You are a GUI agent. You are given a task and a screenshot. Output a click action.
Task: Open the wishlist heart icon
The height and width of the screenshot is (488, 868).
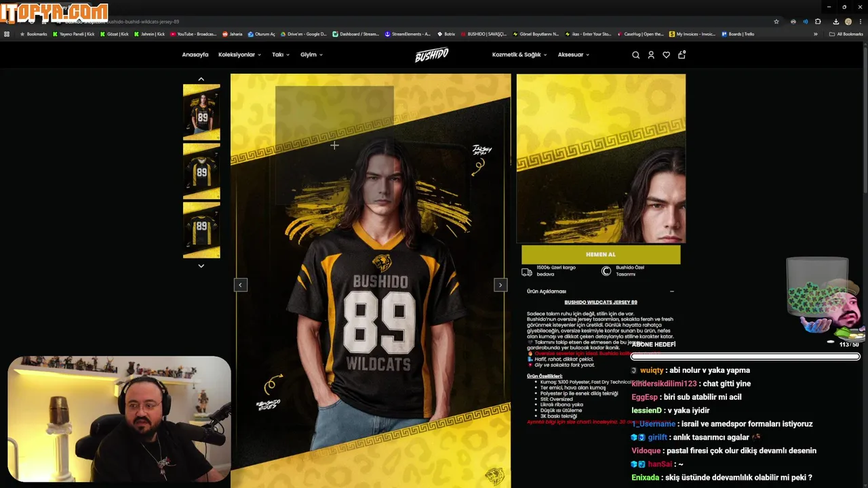[666, 55]
